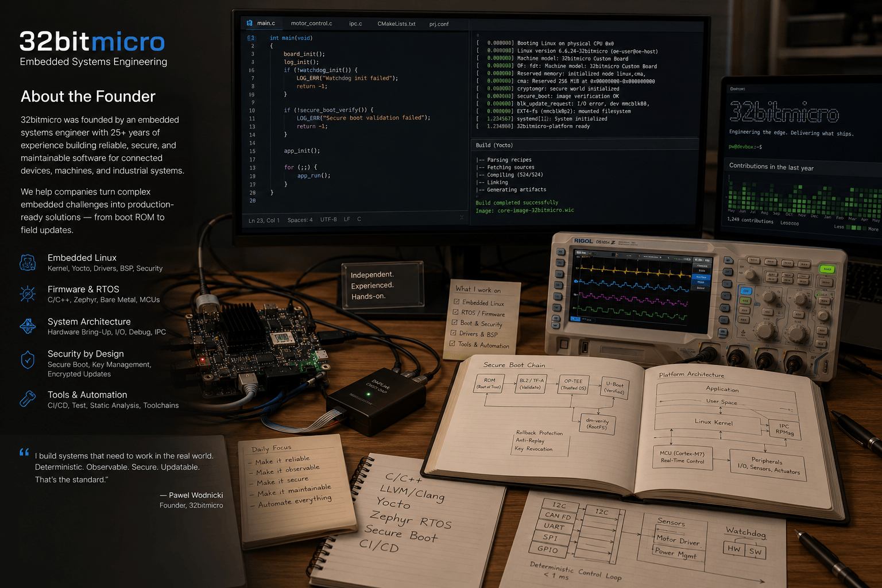Click the IPC RPMsg box
882x588 pixels.
point(784,429)
